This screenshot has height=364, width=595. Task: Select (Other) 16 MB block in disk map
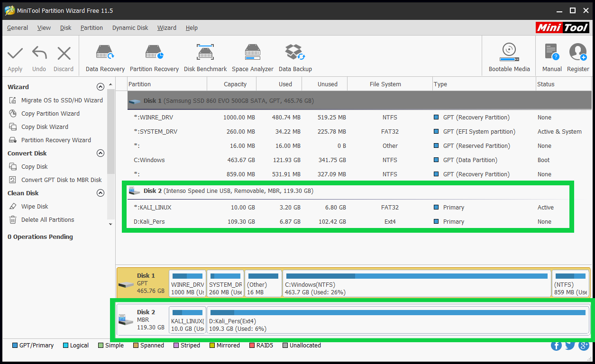(x=263, y=283)
